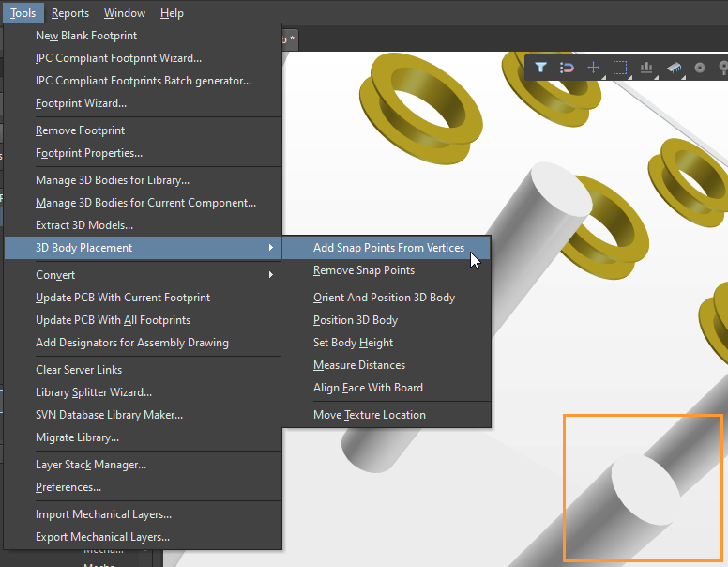Choose Add Snap Points From Vertices
The width and height of the screenshot is (728, 567).
[x=387, y=248]
